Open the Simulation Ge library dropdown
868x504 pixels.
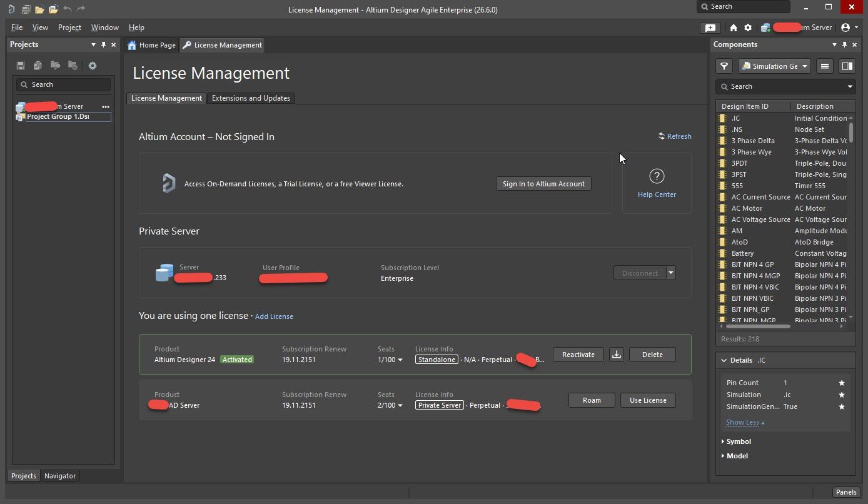tap(774, 66)
